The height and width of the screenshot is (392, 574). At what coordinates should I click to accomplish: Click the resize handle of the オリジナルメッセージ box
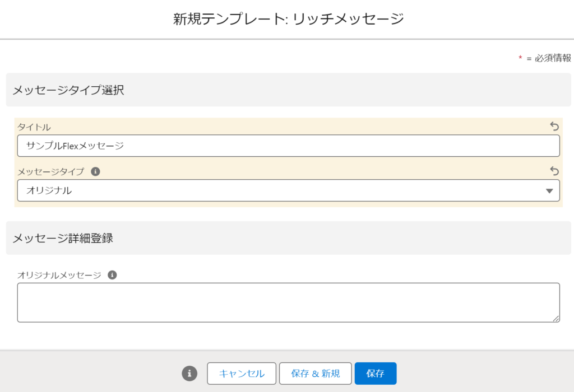click(x=556, y=319)
